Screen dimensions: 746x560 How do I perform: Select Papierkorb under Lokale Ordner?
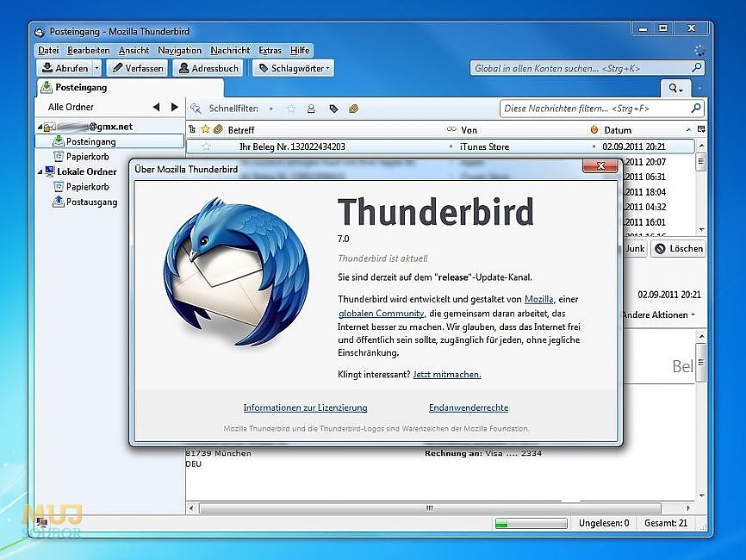[x=81, y=187]
